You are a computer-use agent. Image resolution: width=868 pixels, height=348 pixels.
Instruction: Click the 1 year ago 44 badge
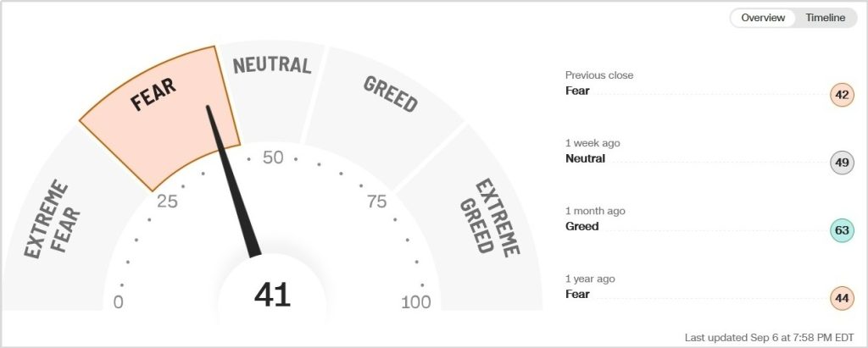click(x=842, y=298)
